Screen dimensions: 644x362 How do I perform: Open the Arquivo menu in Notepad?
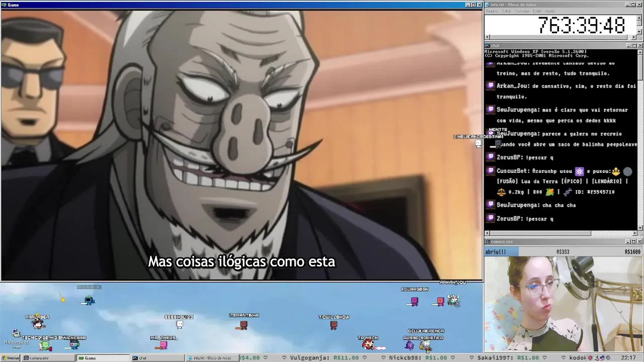coord(492,11)
